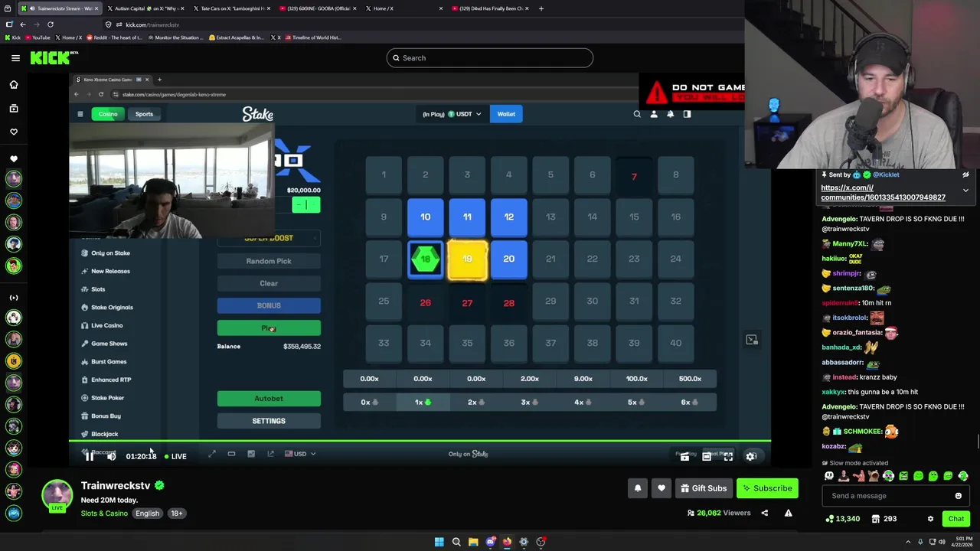
Task: Open player settings gear
Action: [751, 456]
